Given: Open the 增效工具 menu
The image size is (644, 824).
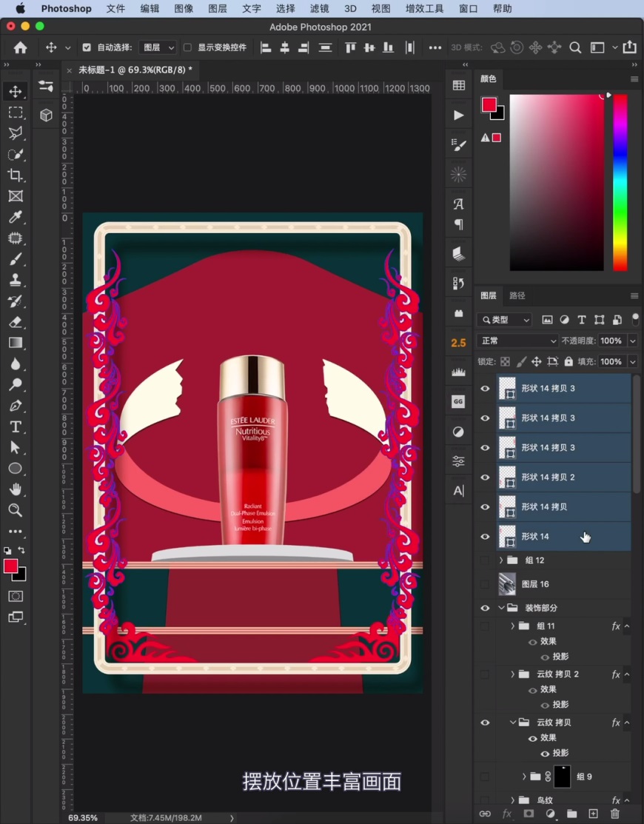Looking at the screenshot, I should pos(424,8).
